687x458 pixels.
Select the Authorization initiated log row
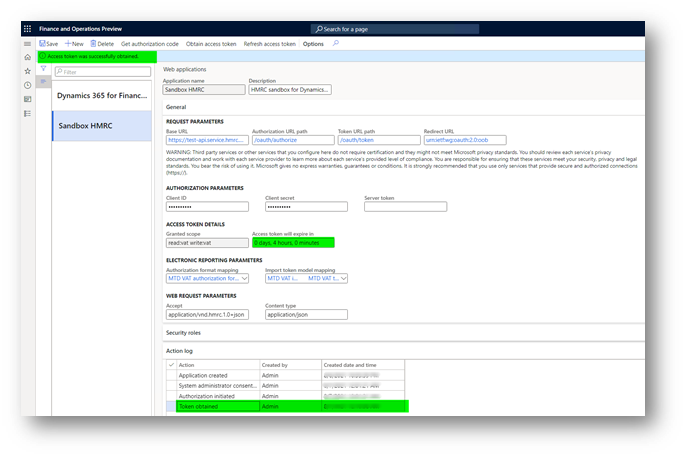pos(285,396)
